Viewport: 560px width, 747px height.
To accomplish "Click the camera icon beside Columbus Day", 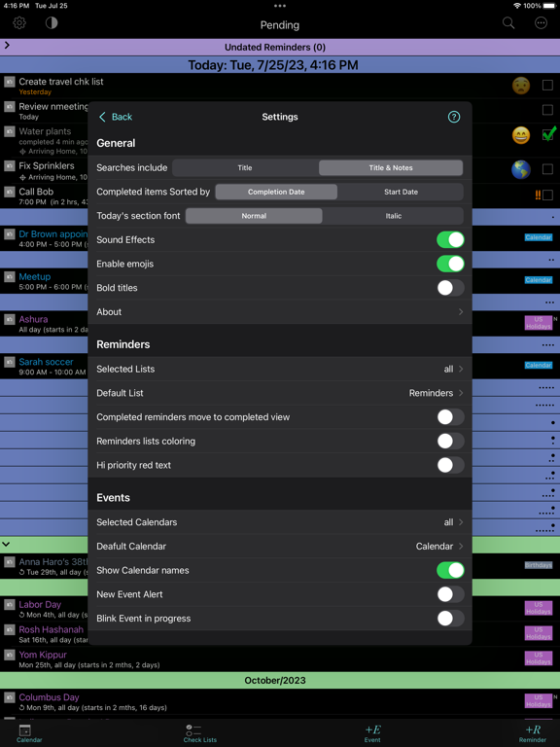I will tap(10, 697).
